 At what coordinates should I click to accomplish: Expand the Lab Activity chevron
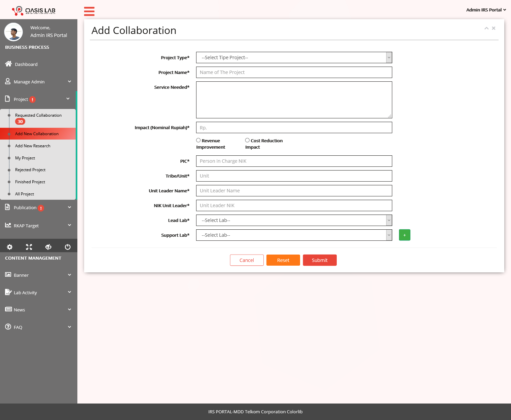(x=69, y=292)
